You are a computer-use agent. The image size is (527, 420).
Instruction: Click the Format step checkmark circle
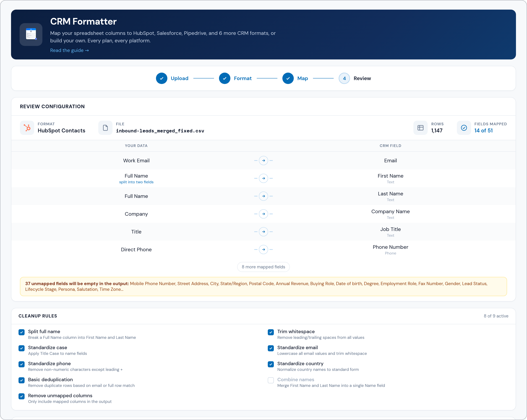coord(225,78)
